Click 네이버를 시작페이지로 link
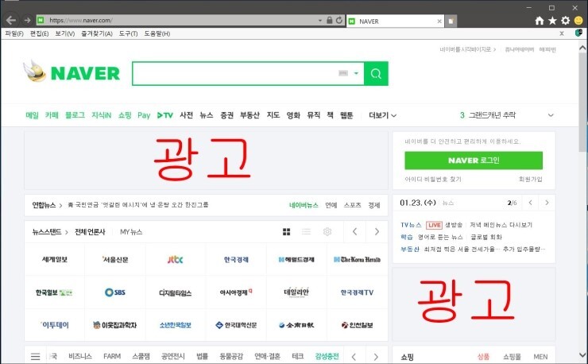The height and width of the screenshot is (364, 588). click(467, 49)
